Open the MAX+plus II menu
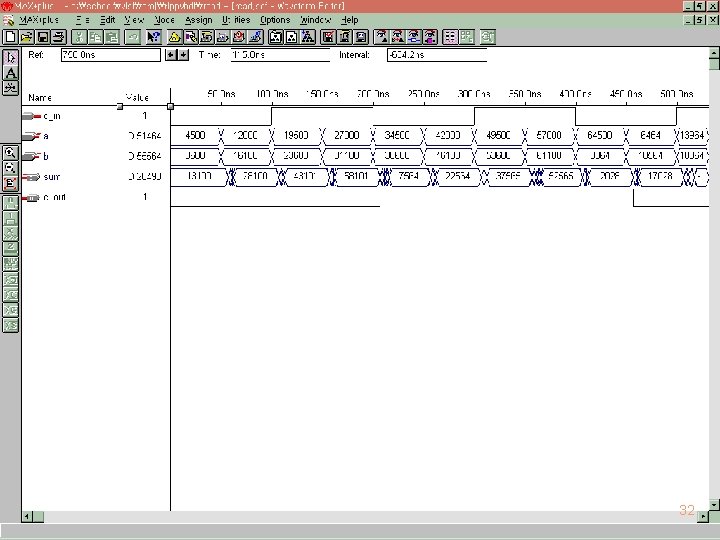Image resolution: width=720 pixels, height=540 pixels. coord(39,20)
